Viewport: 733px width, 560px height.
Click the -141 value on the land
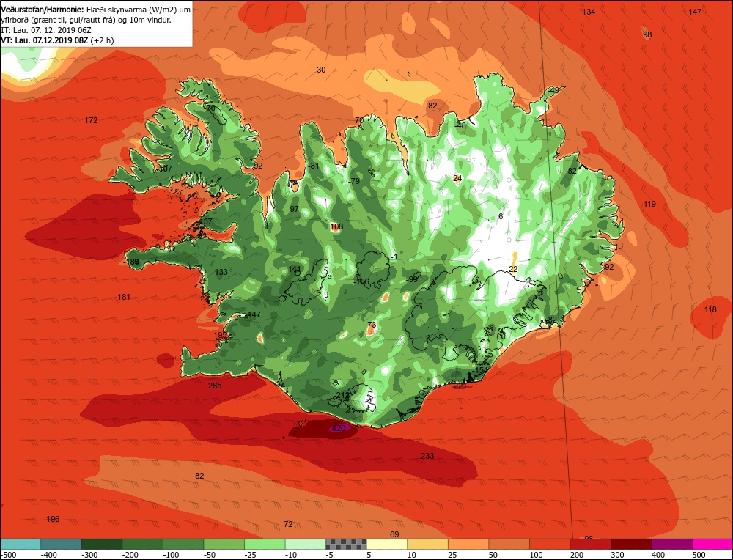(x=293, y=269)
